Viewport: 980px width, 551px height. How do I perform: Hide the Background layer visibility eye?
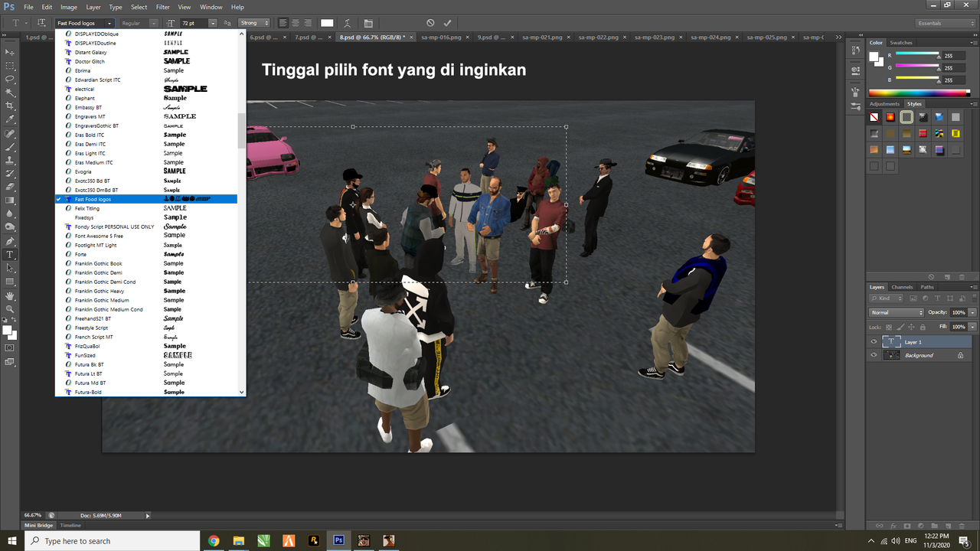coord(874,355)
